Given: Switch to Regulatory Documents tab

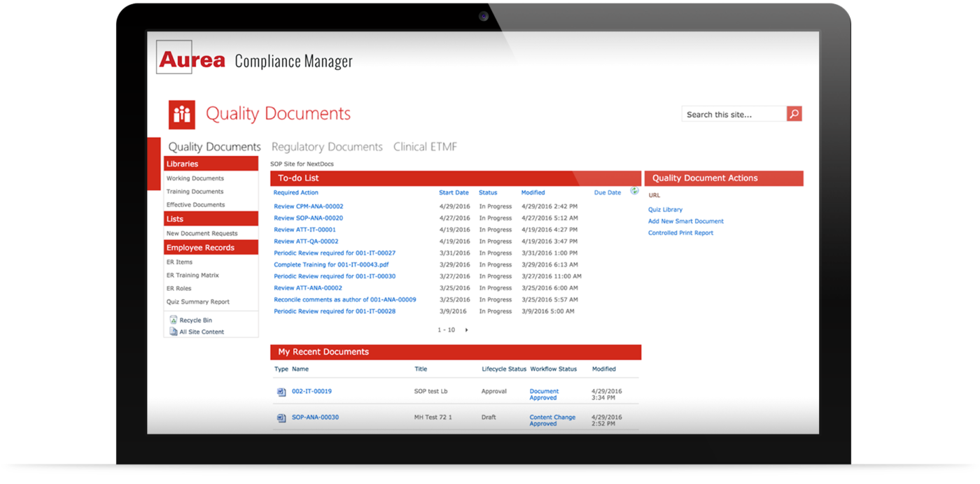Looking at the screenshot, I should click(327, 147).
